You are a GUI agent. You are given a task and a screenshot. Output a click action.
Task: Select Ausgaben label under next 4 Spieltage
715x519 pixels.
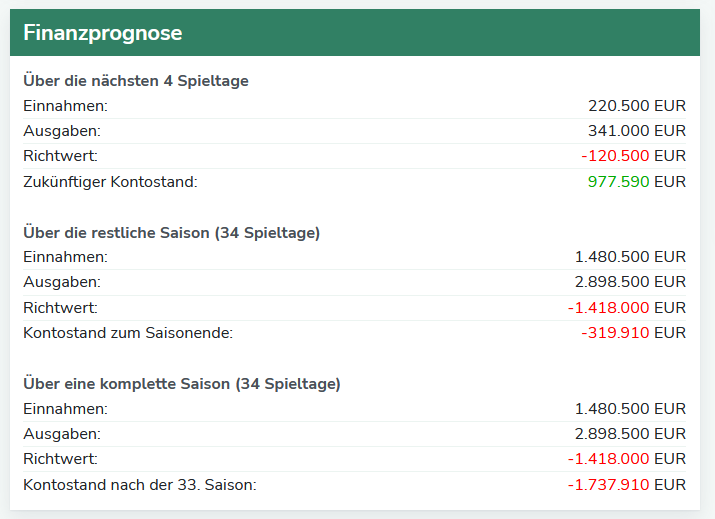[62, 131]
